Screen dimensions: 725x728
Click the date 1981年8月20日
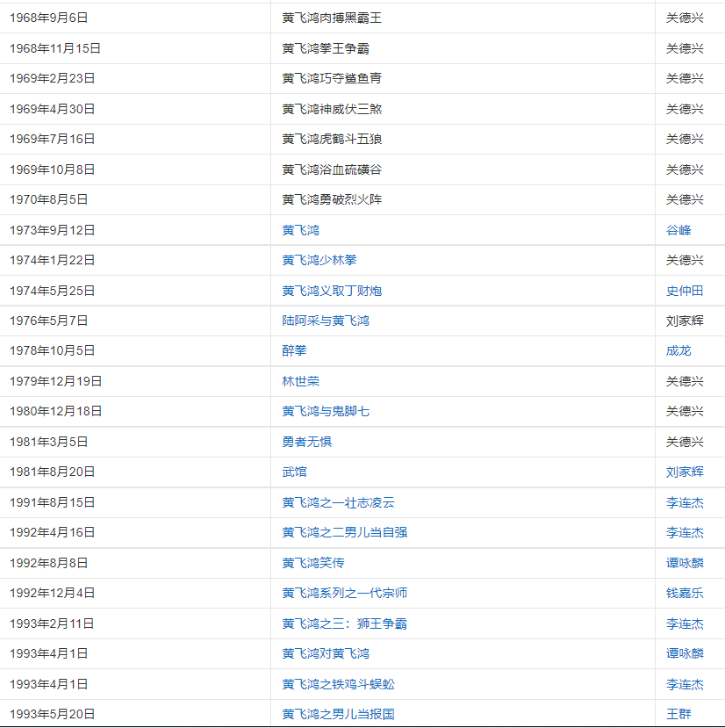click(52, 472)
